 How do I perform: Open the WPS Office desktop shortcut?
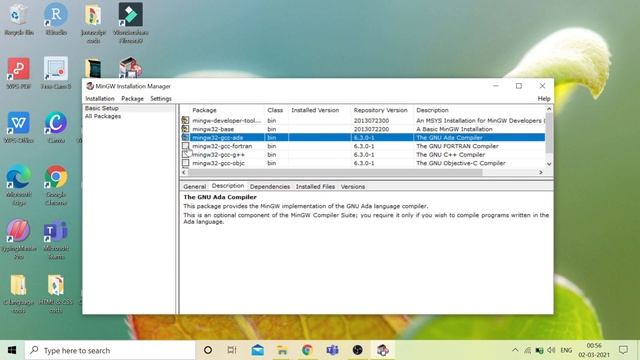18,127
